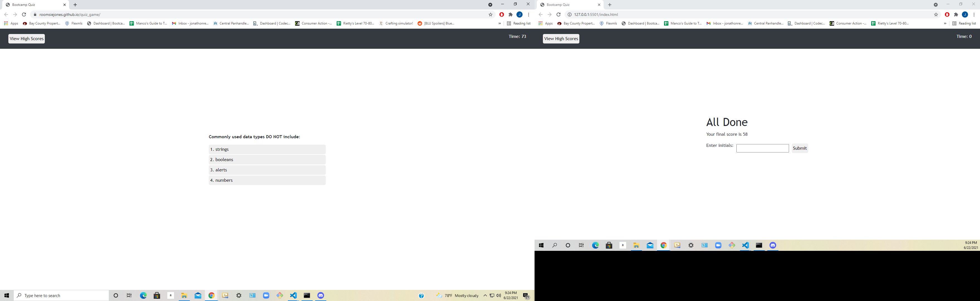
Task: Open Reading list in the left browser
Action: (x=518, y=23)
